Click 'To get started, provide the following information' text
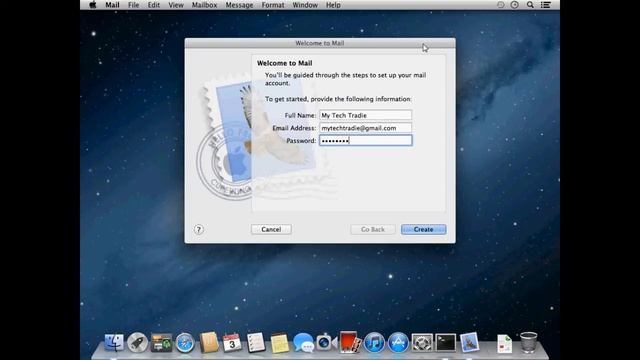640x360 pixels. pos(338,99)
